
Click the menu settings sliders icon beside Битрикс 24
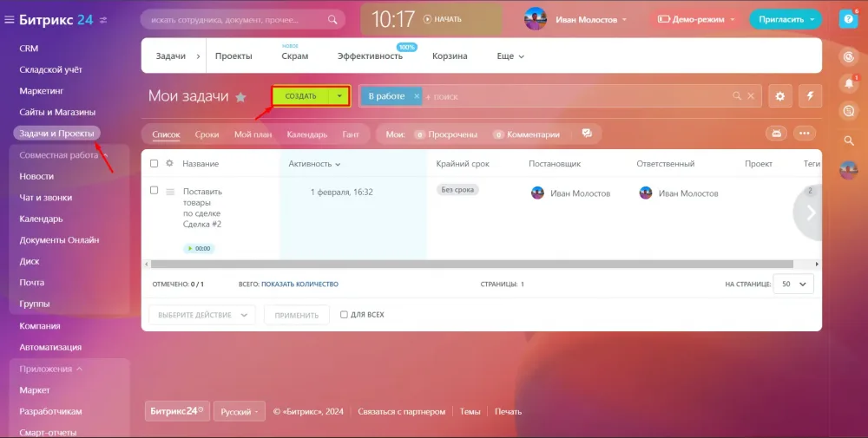point(103,20)
